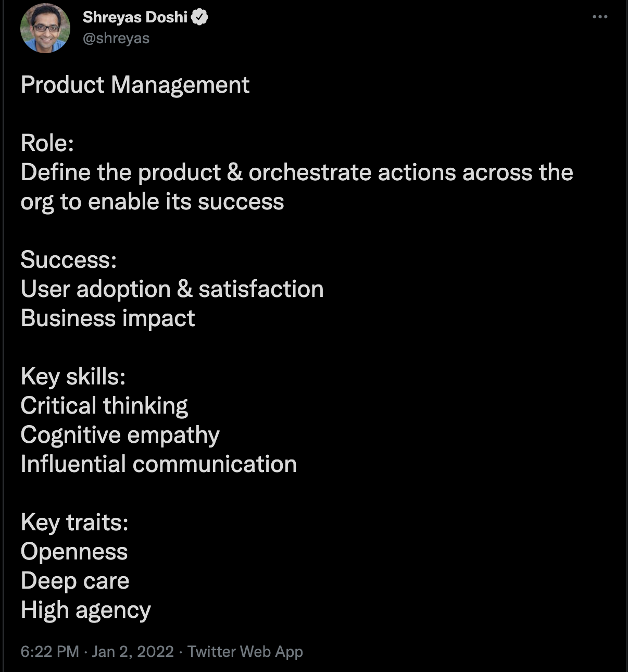The height and width of the screenshot is (672, 628).
Task: Open the three-dot More options menu
Action: pos(600,17)
